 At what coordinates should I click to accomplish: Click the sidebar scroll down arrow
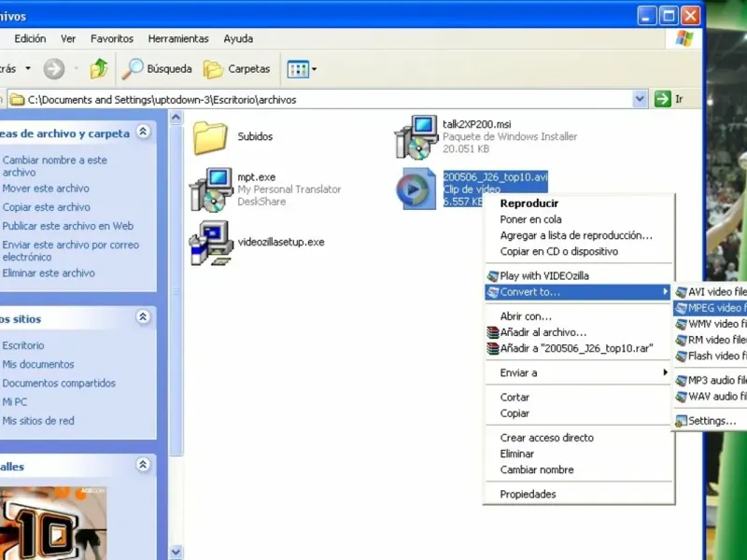tap(176, 552)
